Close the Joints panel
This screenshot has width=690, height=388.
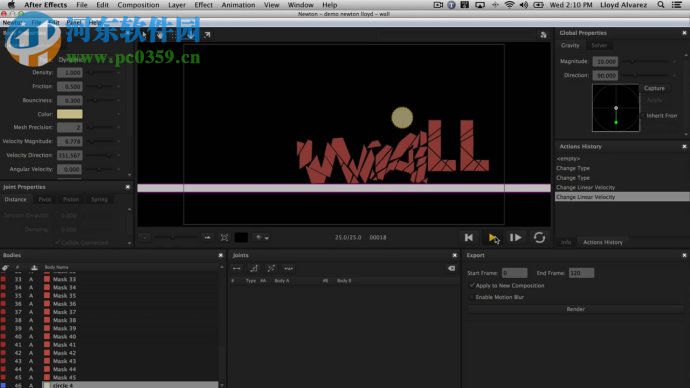point(455,255)
